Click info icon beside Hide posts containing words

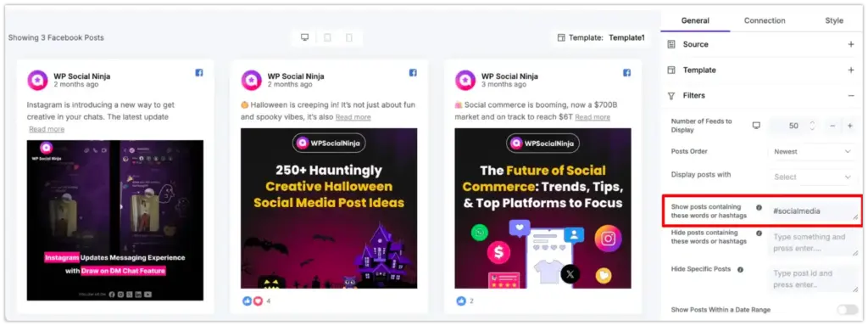tap(759, 233)
